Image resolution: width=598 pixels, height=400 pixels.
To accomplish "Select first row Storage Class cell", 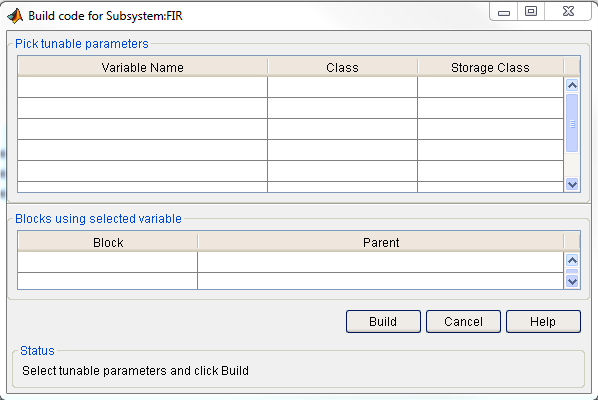I will coord(490,87).
